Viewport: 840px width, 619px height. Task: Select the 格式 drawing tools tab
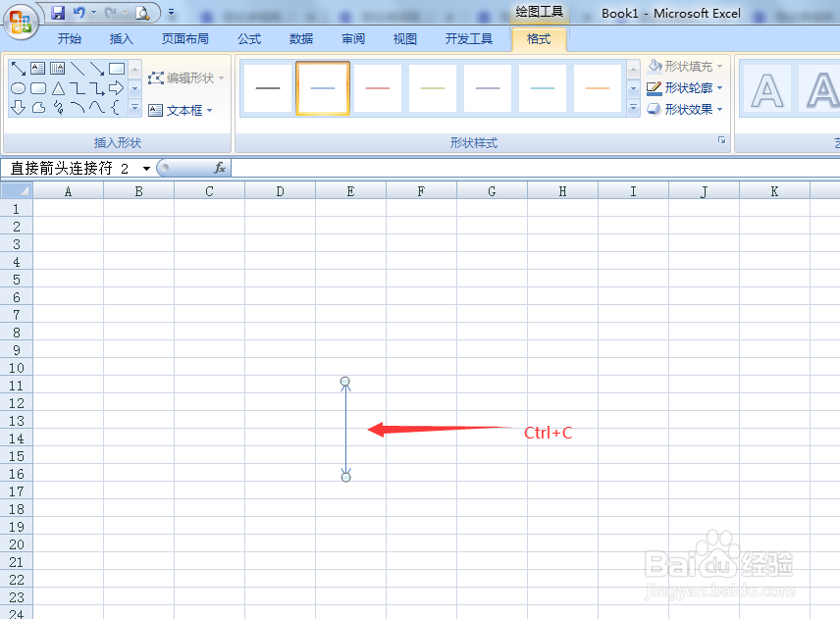tap(539, 39)
